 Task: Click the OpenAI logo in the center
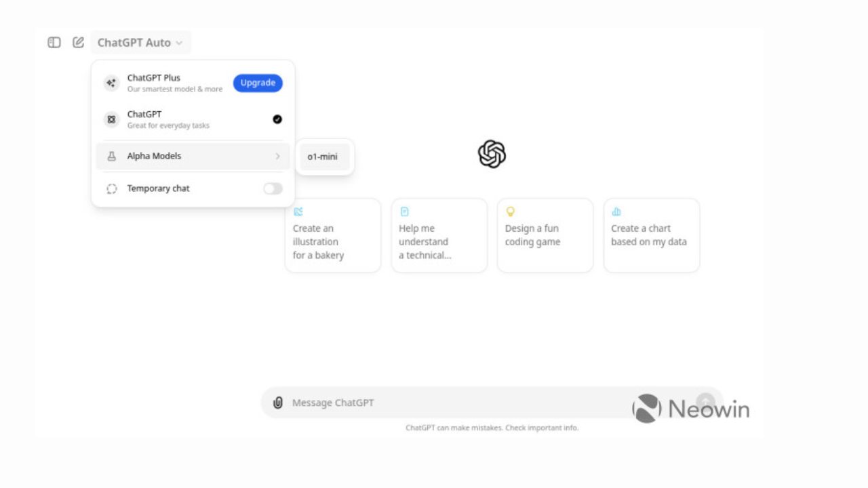(492, 154)
